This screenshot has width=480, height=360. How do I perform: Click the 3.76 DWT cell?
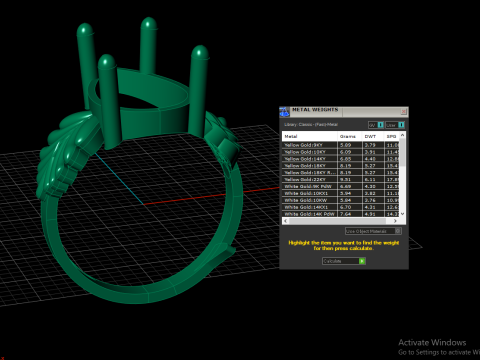pyautogui.click(x=373, y=200)
